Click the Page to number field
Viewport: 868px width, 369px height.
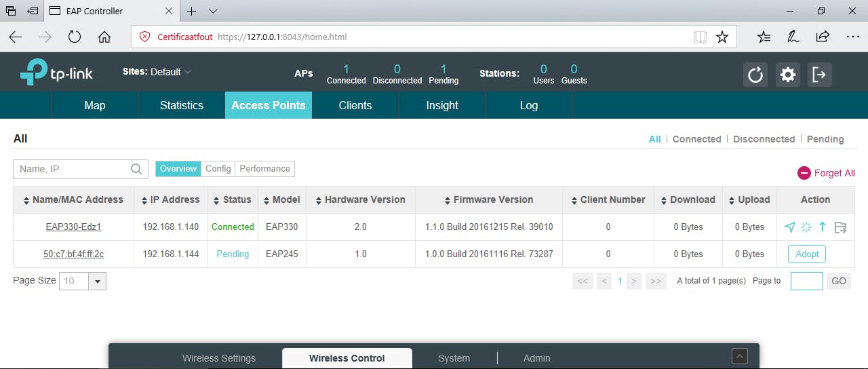click(x=807, y=281)
